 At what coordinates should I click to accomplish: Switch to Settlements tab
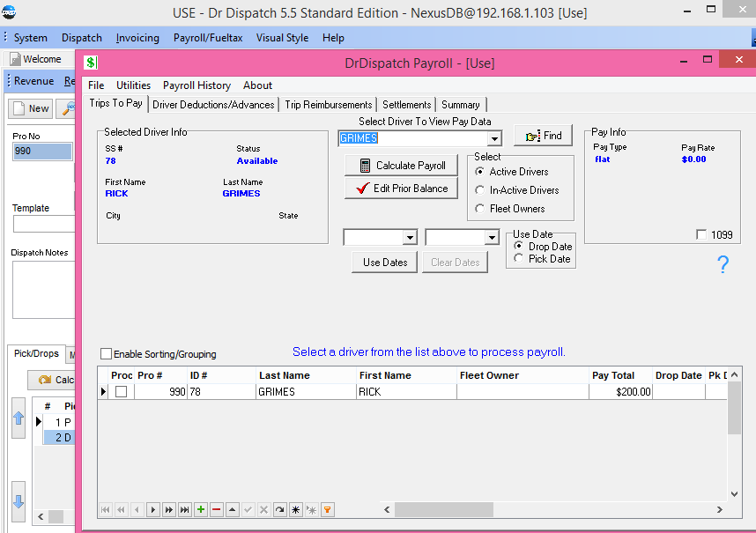(x=406, y=105)
